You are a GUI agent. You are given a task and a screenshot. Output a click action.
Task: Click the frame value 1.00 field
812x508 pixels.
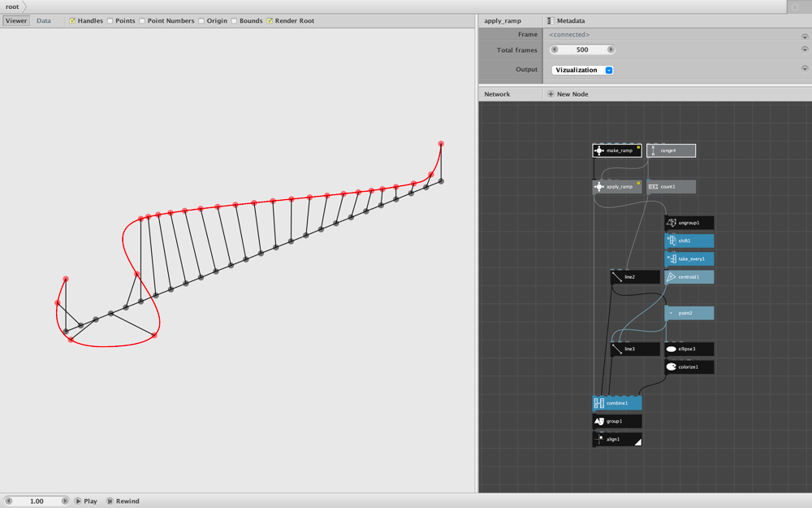[37, 501]
